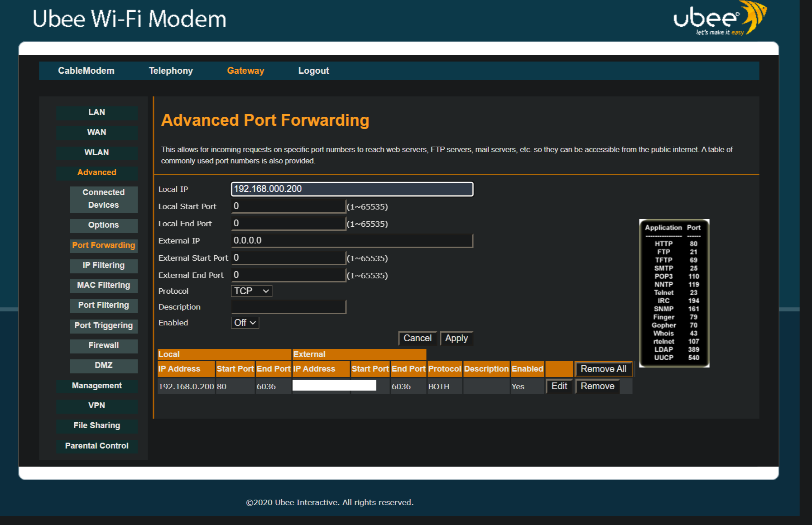Image resolution: width=812 pixels, height=525 pixels.
Task: Click the Local Start Port field
Action: (288, 206)
